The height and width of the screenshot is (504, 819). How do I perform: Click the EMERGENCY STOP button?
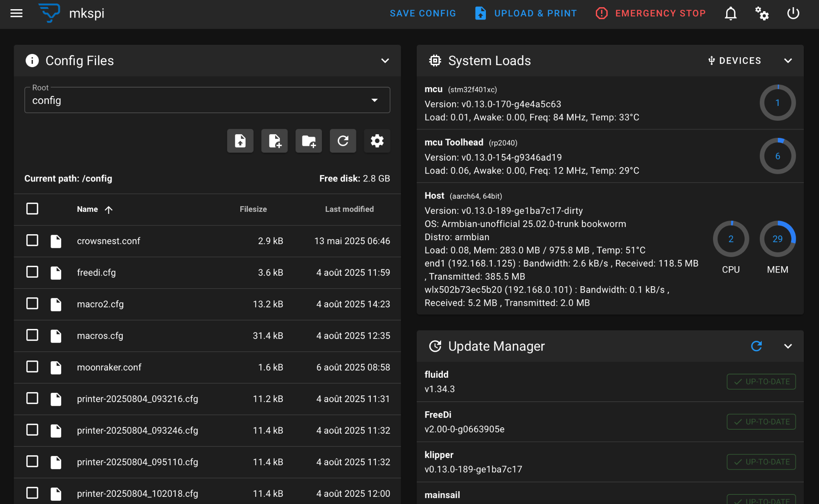coord(651,13)
